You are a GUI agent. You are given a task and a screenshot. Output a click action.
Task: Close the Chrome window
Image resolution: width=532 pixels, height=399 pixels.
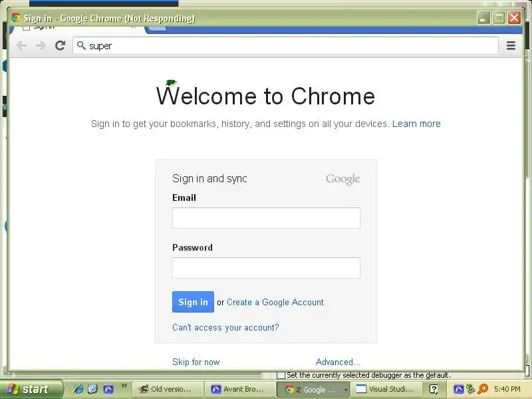(514, 18)
